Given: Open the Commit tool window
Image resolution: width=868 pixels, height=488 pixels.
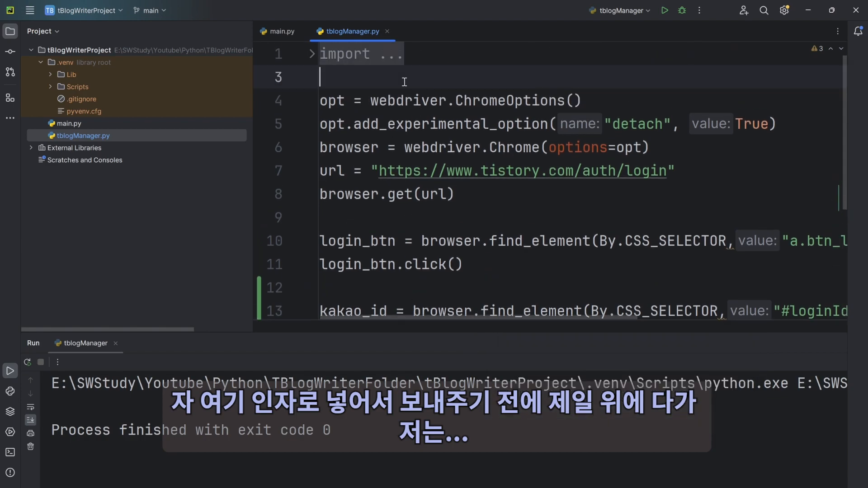Looking at the screenshot, I should pos(10,52).
